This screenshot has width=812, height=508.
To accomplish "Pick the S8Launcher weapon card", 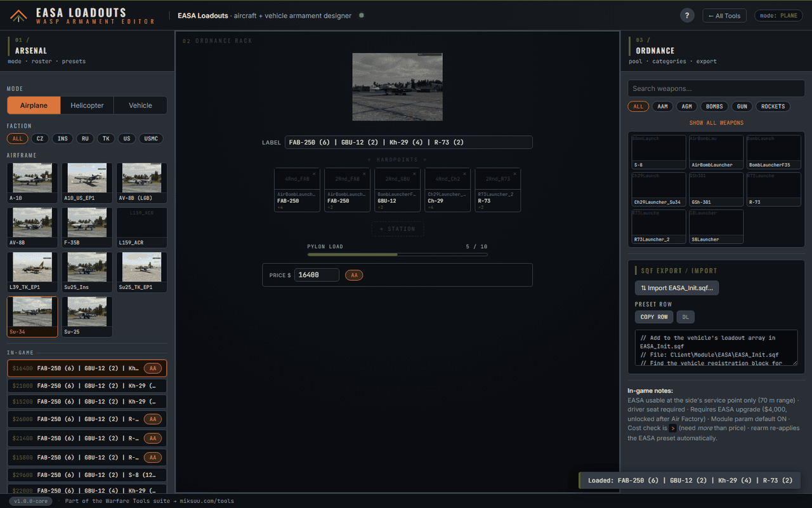I will 716,226.
